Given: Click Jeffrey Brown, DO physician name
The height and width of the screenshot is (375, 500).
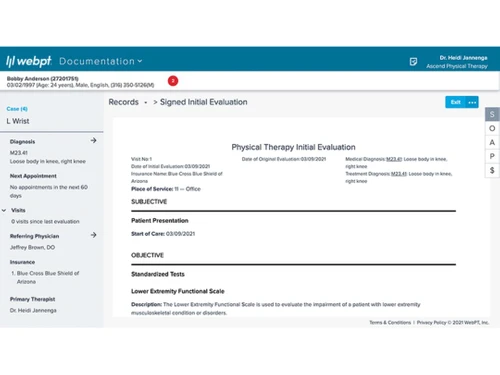Looking at the screenshot, I should pyautogui.click(x=32, y=247).
